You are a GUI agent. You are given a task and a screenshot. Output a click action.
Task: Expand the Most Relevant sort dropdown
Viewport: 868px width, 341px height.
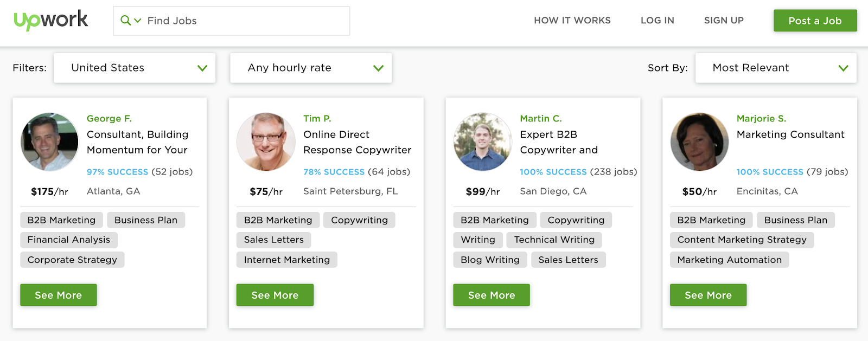[776, 68]
